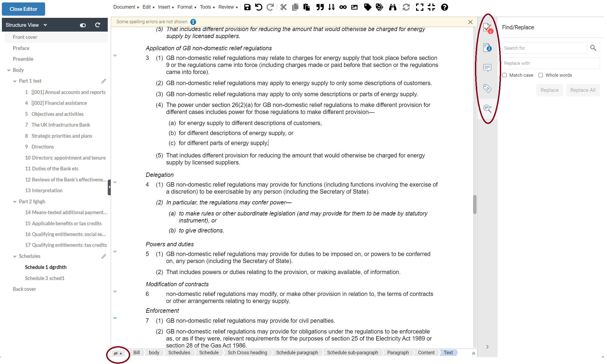Run search with the magnifying glass button
The height and width of the screenshot is (364, 607).
coord(593,48)
